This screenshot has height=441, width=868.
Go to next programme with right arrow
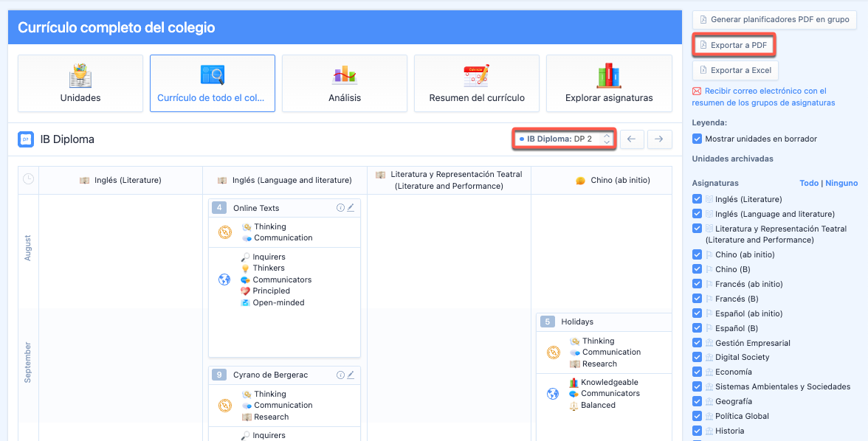pyautogui.click(x=660, y=139)
